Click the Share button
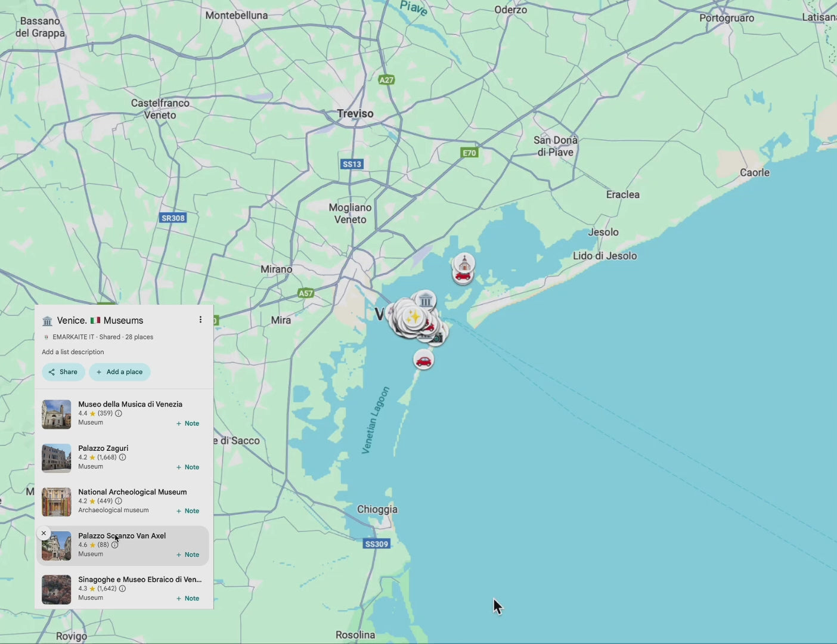The height and width of the screenshot is (644, 837). click(63, 371)
